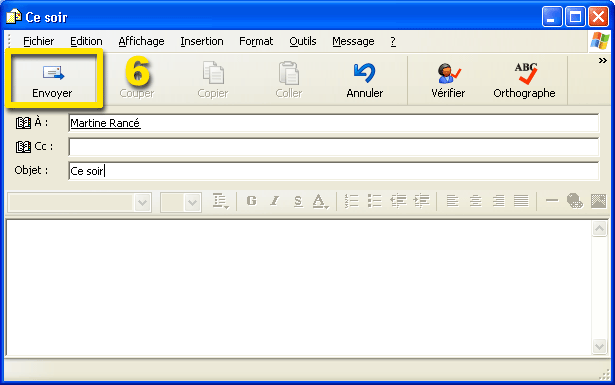Expand the font size dropdown
The image size is (615, 385).
tap(192, 202)
